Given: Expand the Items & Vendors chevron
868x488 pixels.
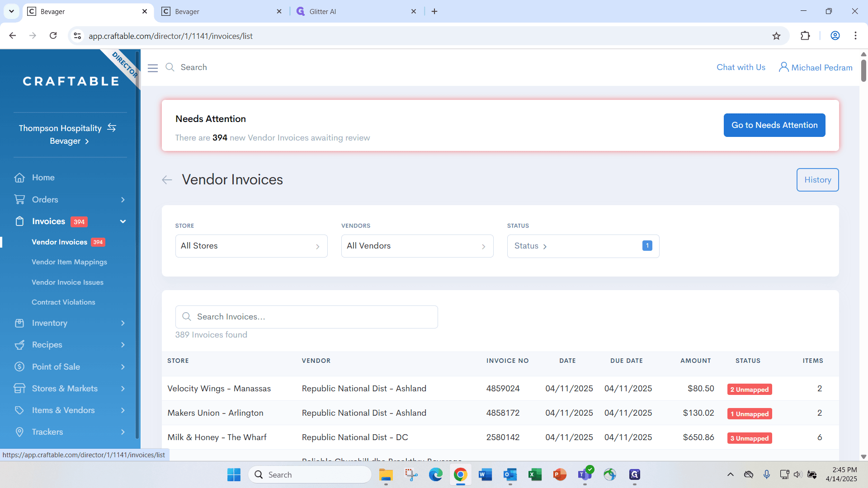Looking at the screenshot, I should click(123, 410).
